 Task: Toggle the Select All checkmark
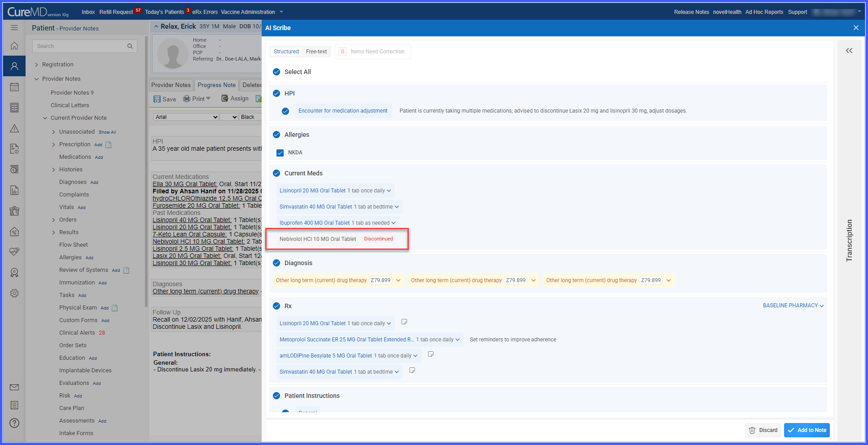(x=276, y=72)
